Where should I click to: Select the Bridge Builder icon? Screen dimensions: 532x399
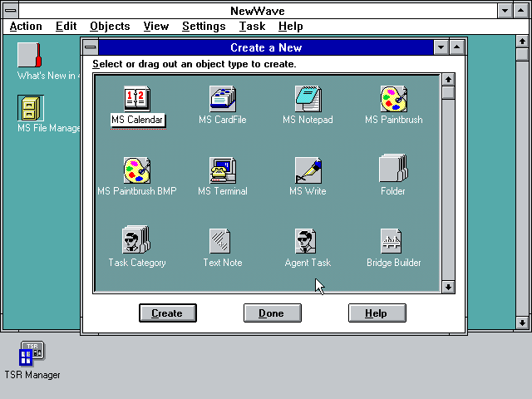392,241
